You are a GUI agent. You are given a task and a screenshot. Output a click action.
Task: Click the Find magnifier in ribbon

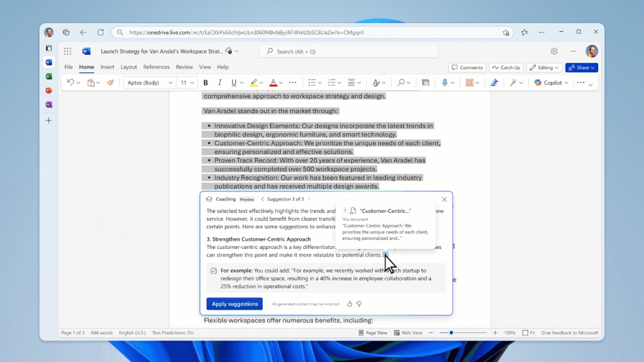[401, 82]
